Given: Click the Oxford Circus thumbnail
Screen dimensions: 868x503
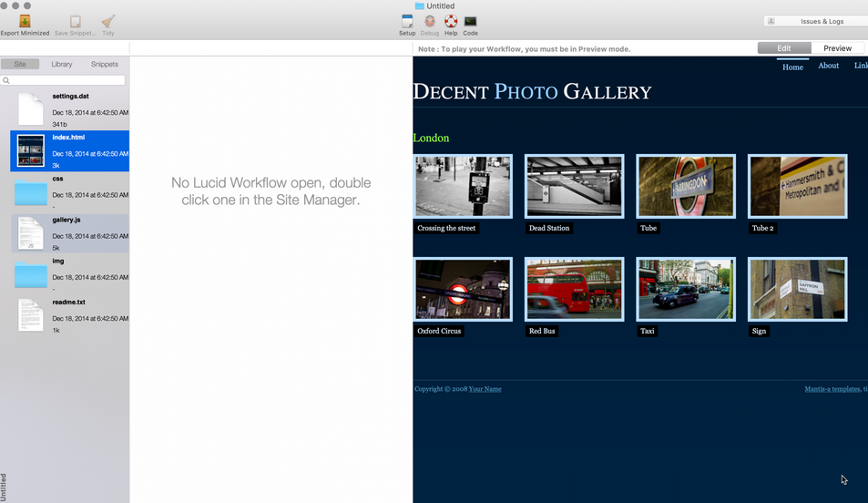Looking at the screenshot, I should coord(463,289).
